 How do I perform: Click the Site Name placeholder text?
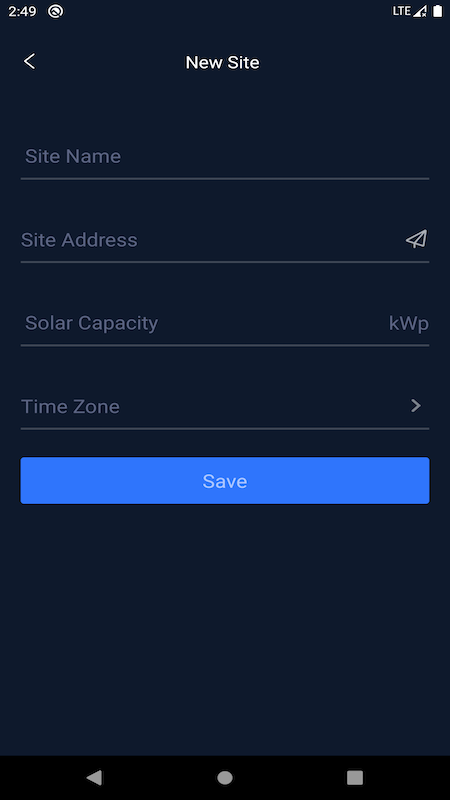click(x=73, y=156)
